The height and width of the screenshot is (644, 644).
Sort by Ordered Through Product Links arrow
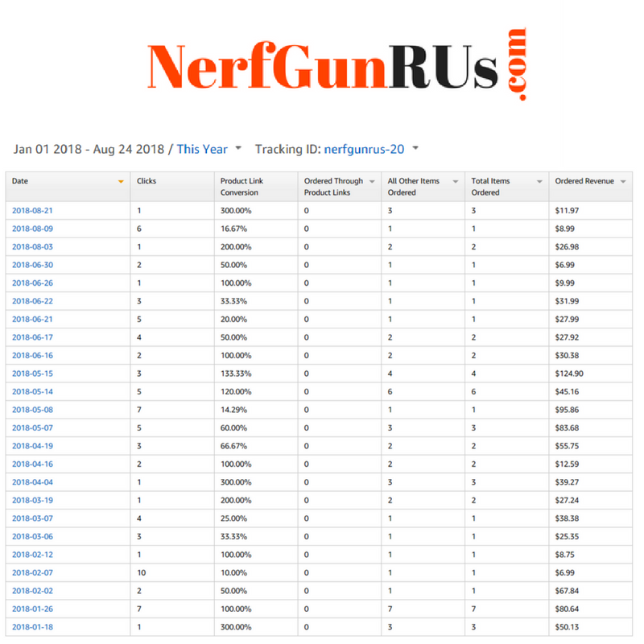(x=372, y=182)
